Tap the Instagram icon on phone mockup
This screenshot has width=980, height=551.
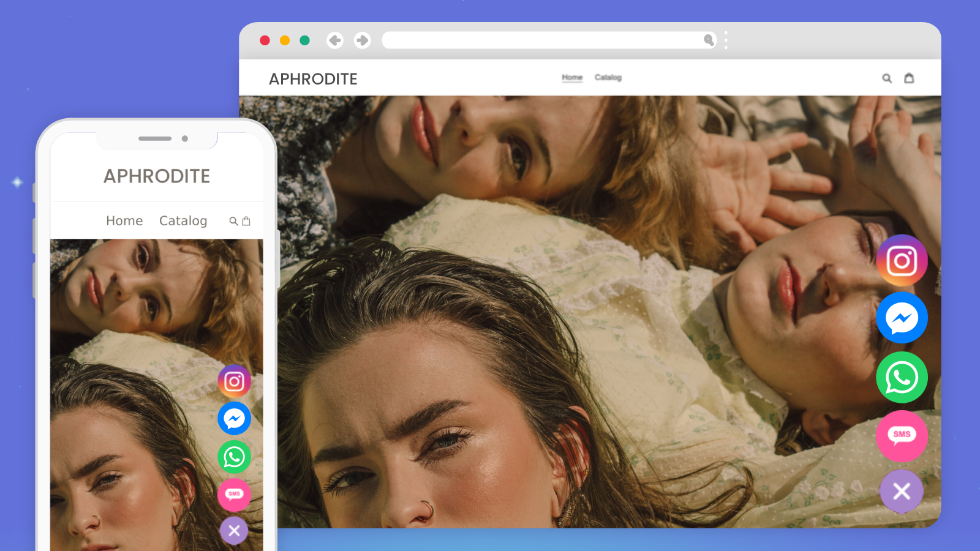click(x=234, y=381)
